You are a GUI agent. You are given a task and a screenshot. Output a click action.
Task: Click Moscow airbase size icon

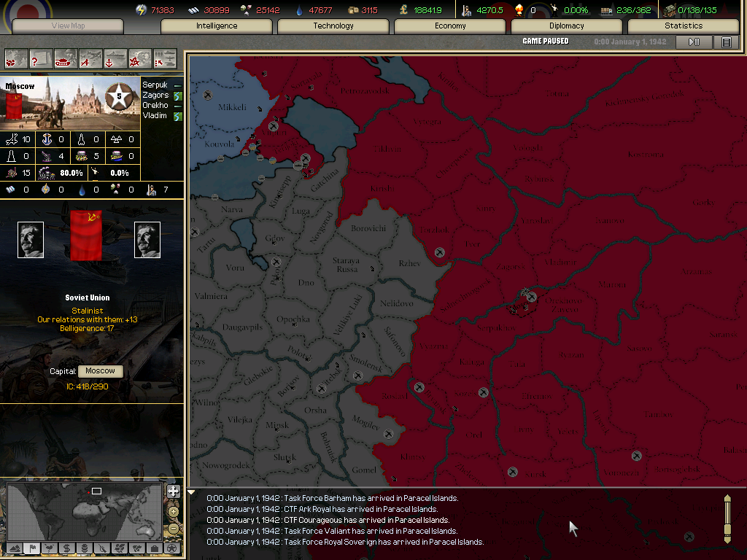12,139
